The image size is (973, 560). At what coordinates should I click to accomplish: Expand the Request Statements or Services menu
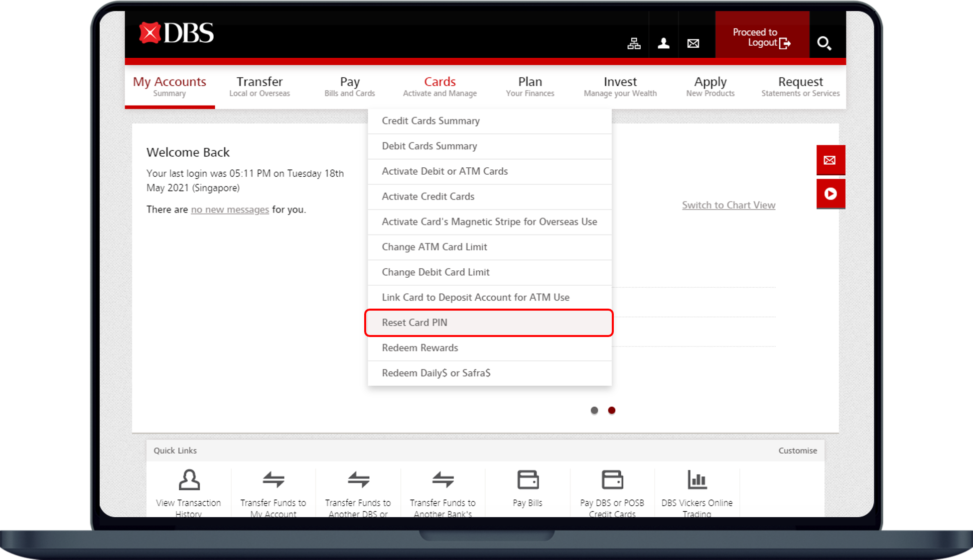(800, 86)
